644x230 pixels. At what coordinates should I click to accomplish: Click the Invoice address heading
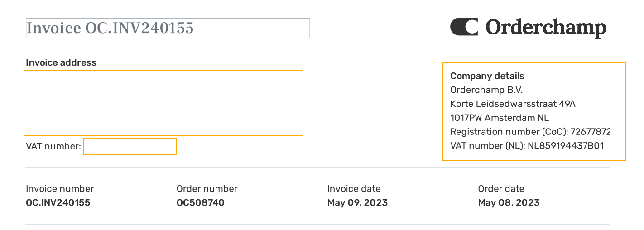pyautogui.click(x=61, y=62)
